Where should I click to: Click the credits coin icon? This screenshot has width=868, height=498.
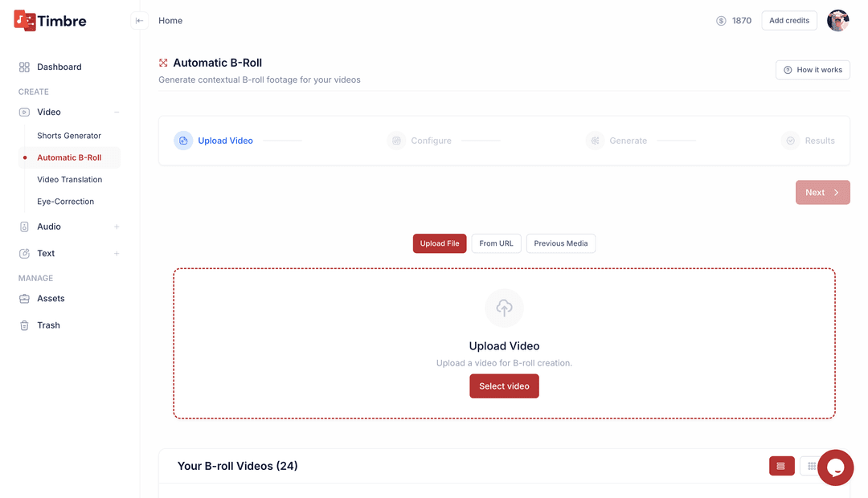pyautogui.click(x=721, y=21)
